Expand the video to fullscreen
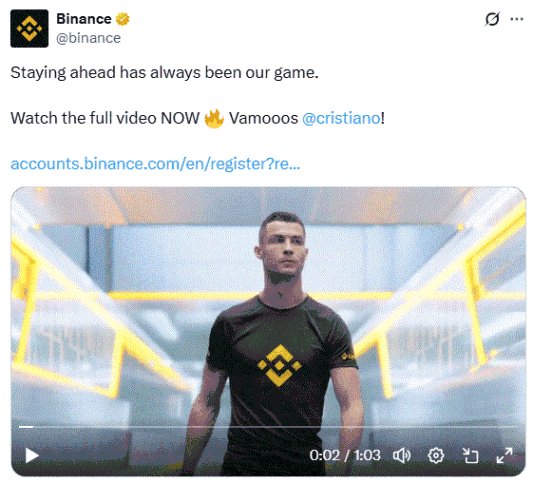This screenshot has height=484, width=533. (x=504, y=455)
